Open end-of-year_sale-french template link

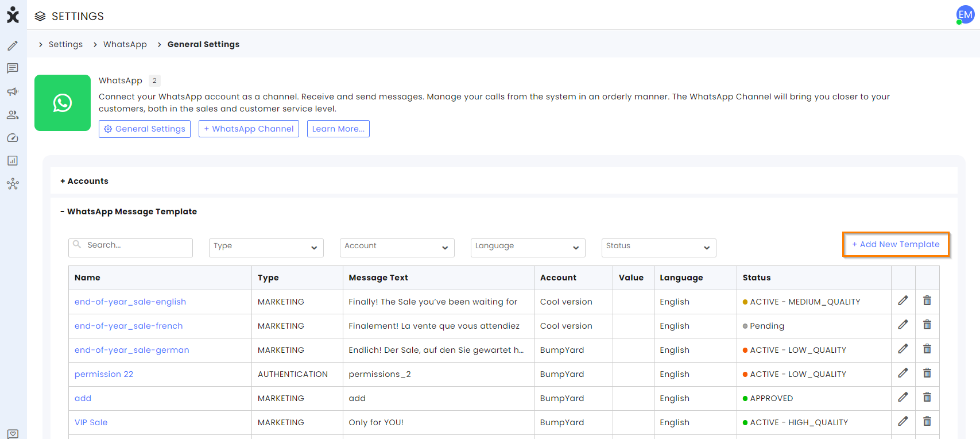coord(129,326)
